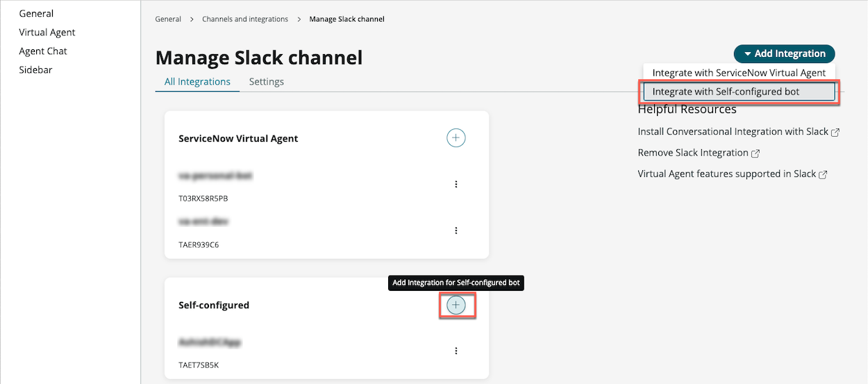The width and height of the screenshot is (868, 384).
Task: Open Virtual Agent in the left sidebar
Action: point(47,32)
